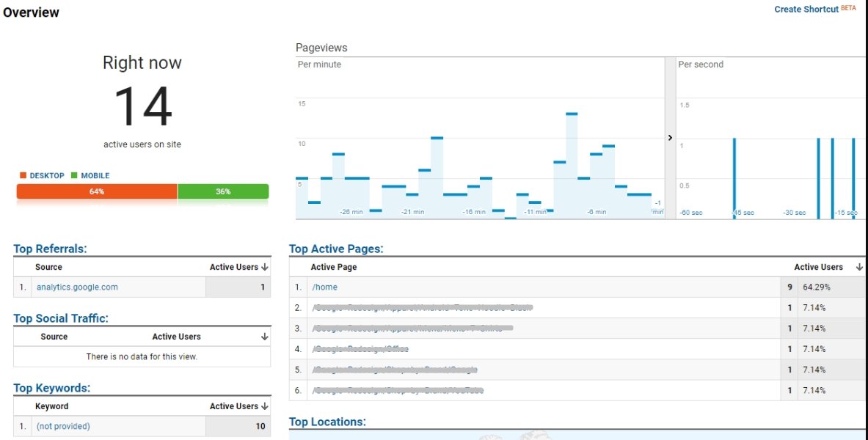The height and width of the screenshot is (440, 868).
Task: Click the analytics.google.com referral source
Action: (x=77, y=287)
